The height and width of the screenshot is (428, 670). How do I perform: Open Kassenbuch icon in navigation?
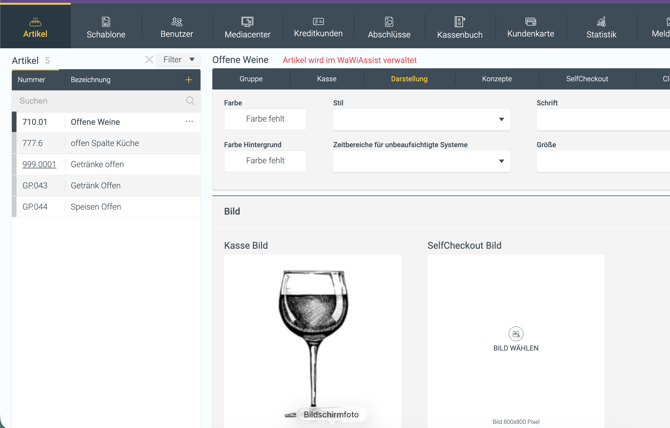click(460, 22)
